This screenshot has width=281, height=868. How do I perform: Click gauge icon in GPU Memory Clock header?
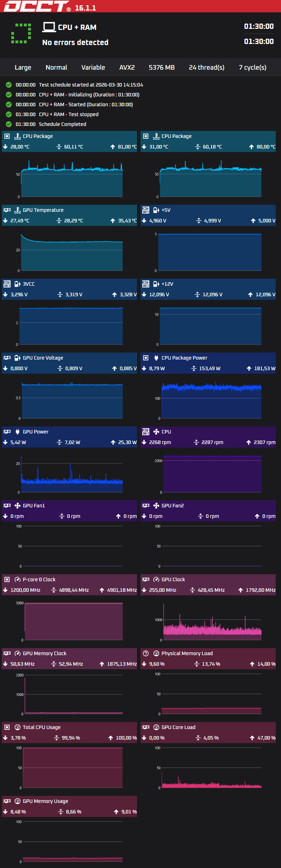tap(18, 653)
